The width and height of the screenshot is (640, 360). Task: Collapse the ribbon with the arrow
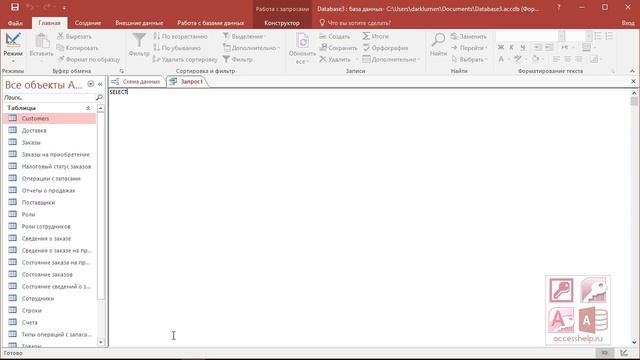tap(632, 71)
